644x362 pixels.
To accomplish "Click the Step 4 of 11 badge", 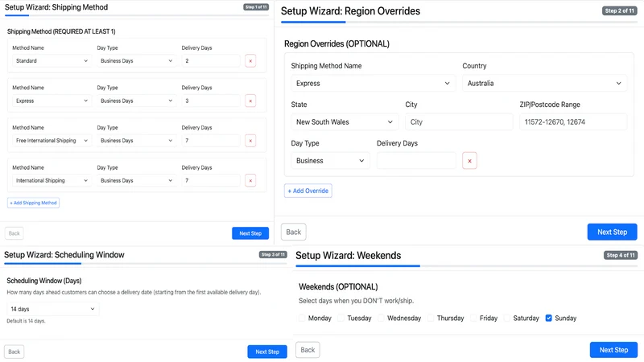I will tap(621, 255).
